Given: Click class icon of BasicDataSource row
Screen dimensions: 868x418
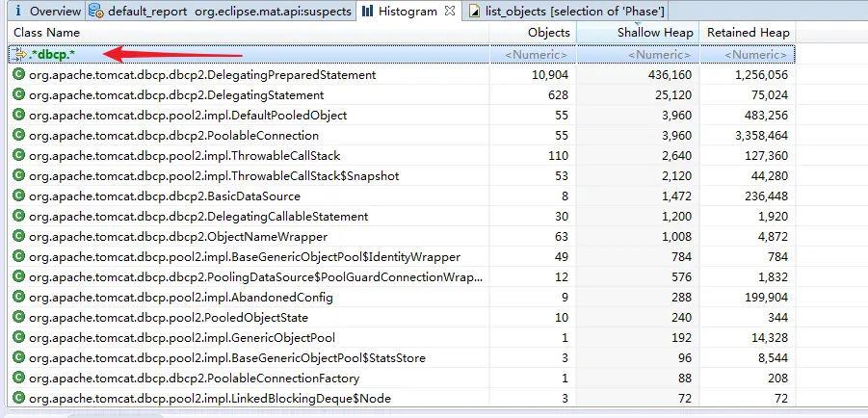Looking at the screenshot, I should point(19,196).
